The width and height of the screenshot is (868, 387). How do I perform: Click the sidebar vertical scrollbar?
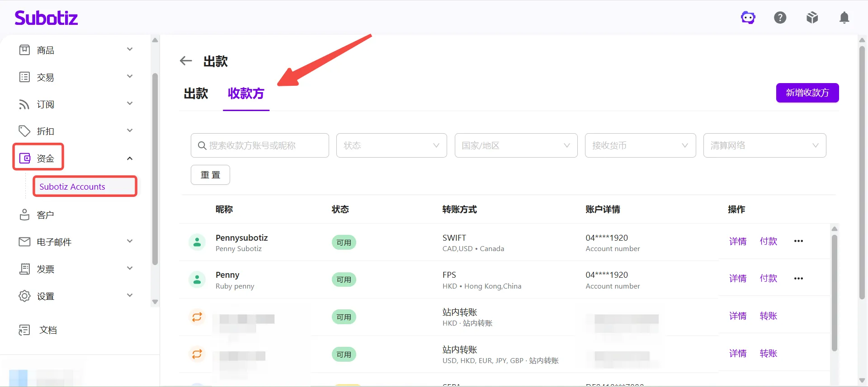pyautogui.click(x=155, y=169)
